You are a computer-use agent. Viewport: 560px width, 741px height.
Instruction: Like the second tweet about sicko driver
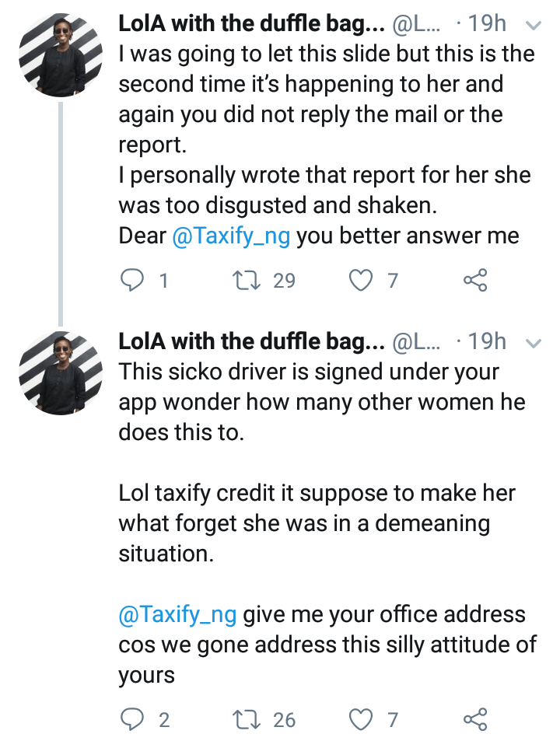coord(362,719)
